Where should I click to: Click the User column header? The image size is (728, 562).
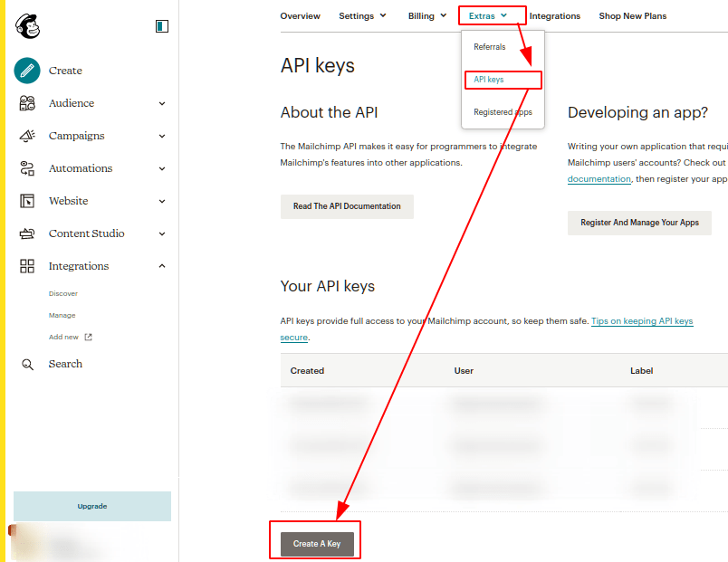(x=464, y=371)
